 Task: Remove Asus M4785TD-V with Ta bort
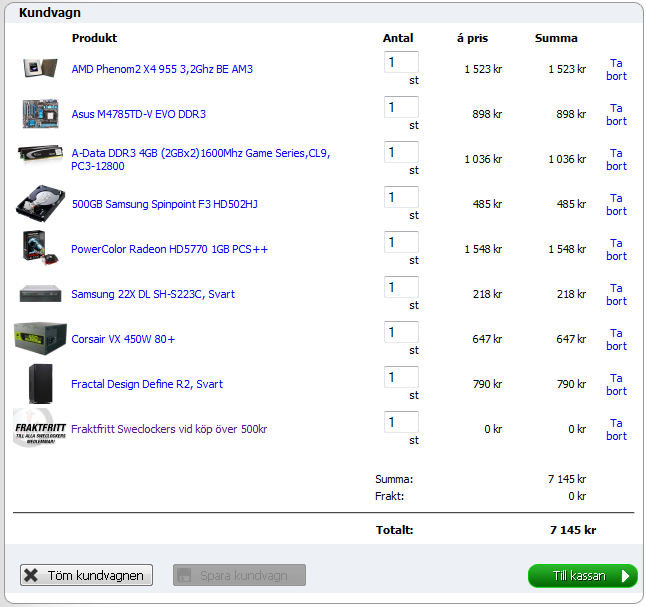(x=616, y=114)
